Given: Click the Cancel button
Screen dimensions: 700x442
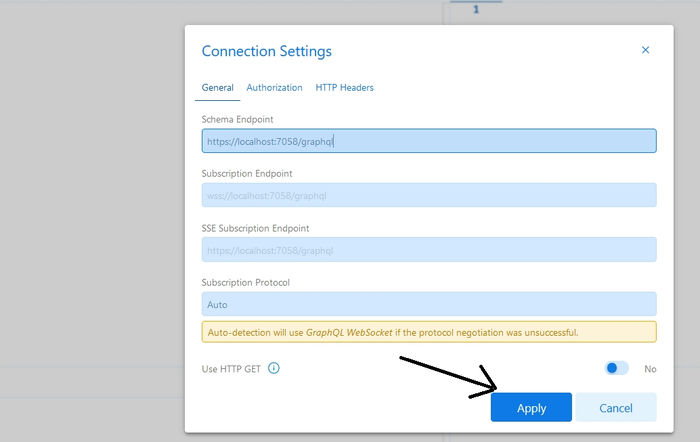Looking at the screenshot, I should [616, 408].
